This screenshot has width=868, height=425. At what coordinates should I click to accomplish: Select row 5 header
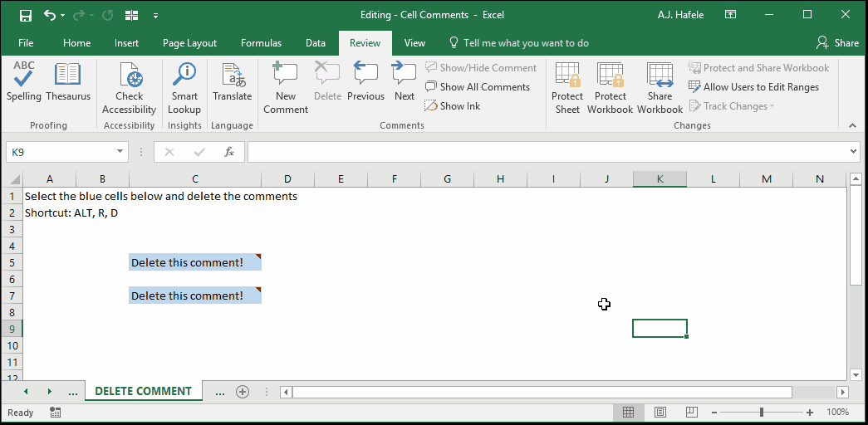(x=12, y=263)
